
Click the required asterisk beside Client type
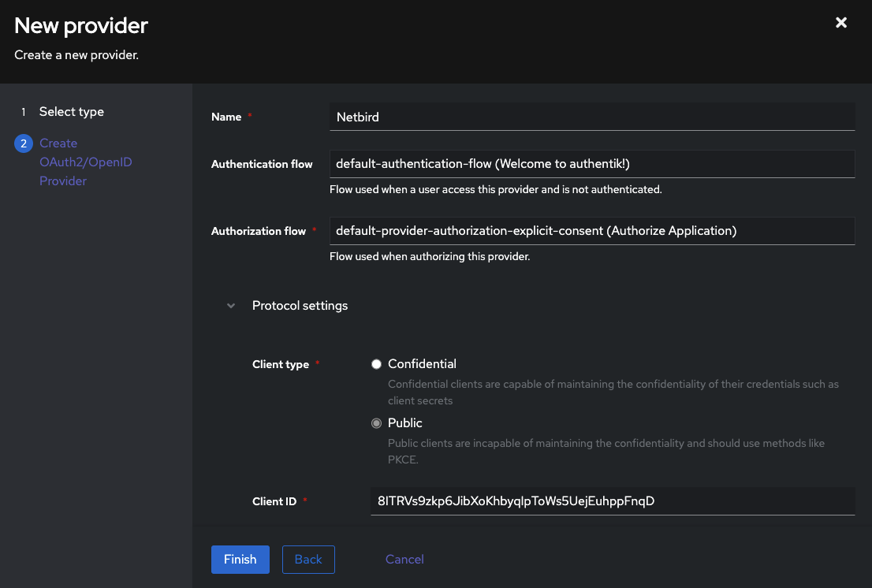pos(317,364)
